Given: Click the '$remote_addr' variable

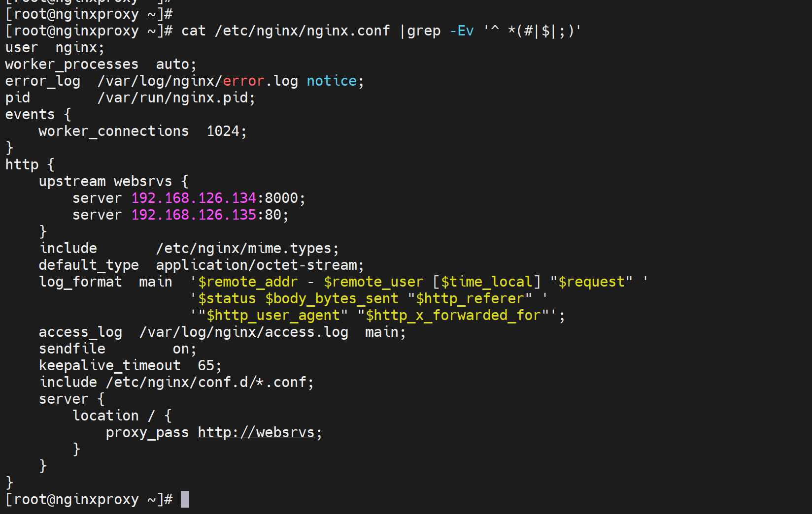Looking at the screenshot, I should pyautogui.click(x=248, y=282).
